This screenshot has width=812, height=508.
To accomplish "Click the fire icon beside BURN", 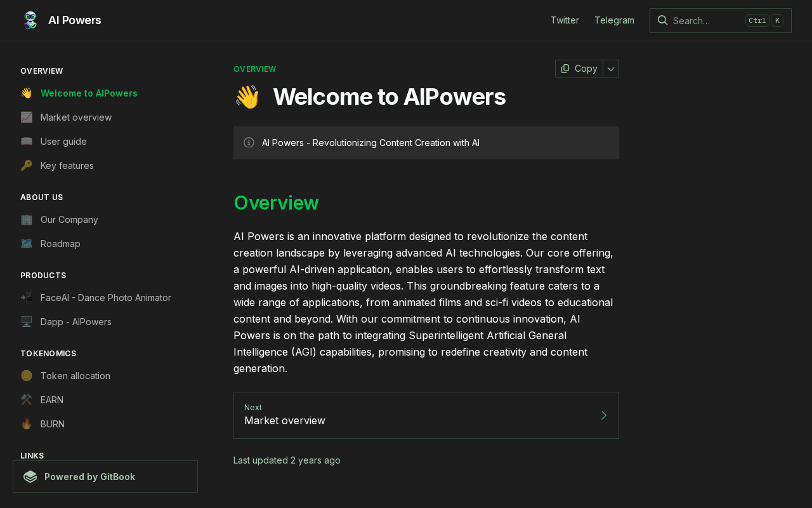I will tap(26, 424).
